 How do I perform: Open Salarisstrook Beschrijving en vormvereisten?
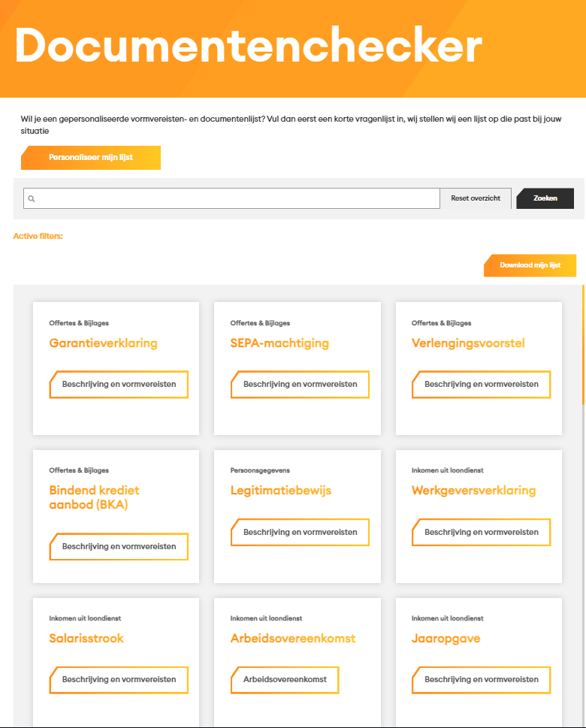119,679
